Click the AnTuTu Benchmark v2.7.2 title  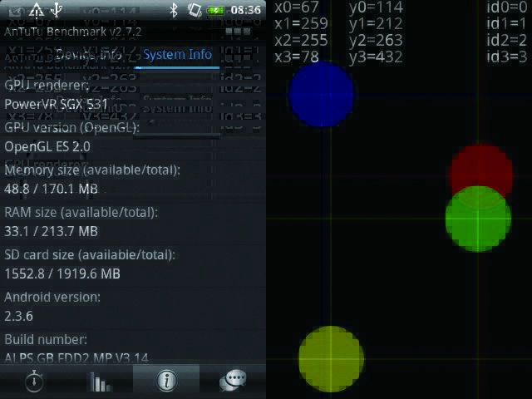[73, 32]
